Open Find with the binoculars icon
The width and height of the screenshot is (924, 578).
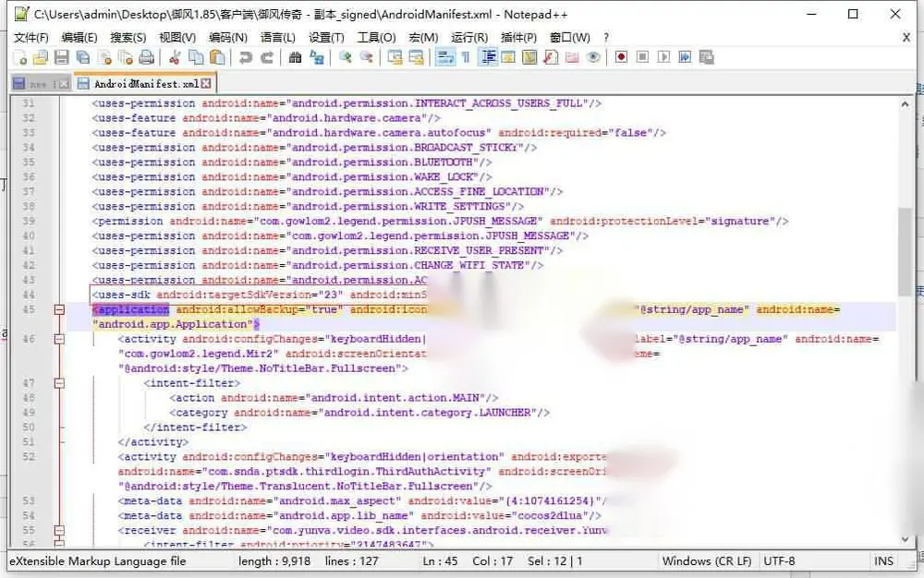[x=296, y=57]
